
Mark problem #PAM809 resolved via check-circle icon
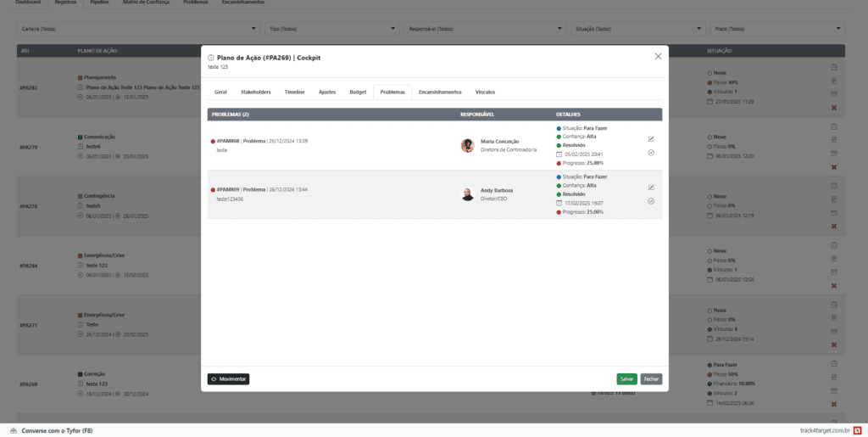tap(651, 201)
